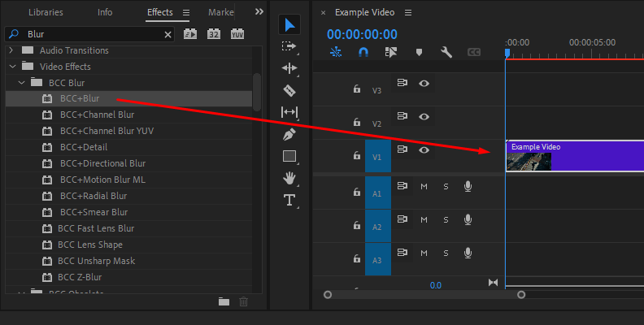The image size is (644, 325).
Task: Open Timeline Display Settings wrench
Action: [x=446, y=52]
